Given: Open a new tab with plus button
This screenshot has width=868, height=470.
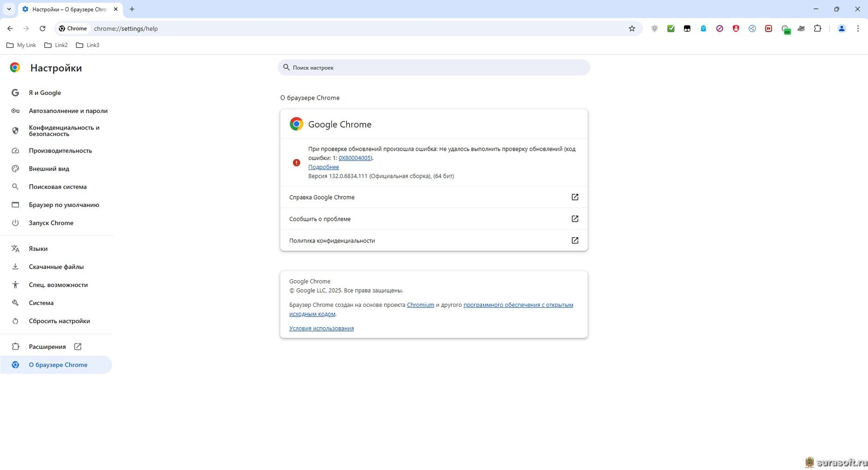Looking at the screenshot, I should (x=132, y=9).
